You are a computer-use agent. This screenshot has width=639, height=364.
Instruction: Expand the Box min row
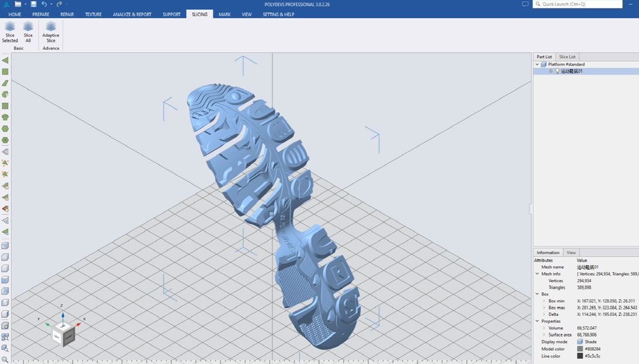point(544,301)
